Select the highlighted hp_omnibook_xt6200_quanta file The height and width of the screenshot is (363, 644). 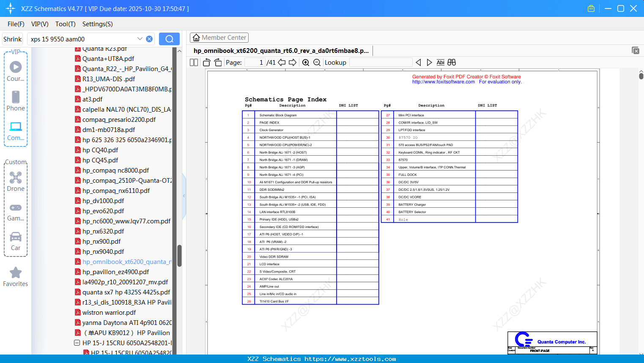123,262
